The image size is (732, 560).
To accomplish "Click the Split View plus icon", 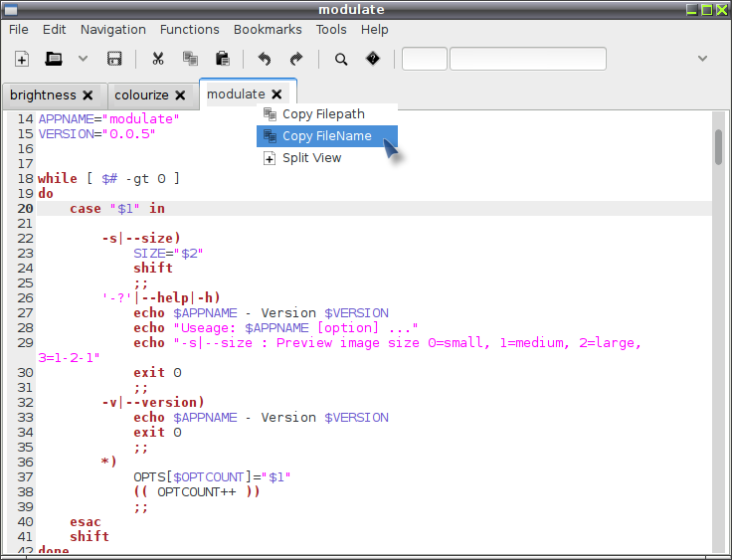I will point(270,158).
